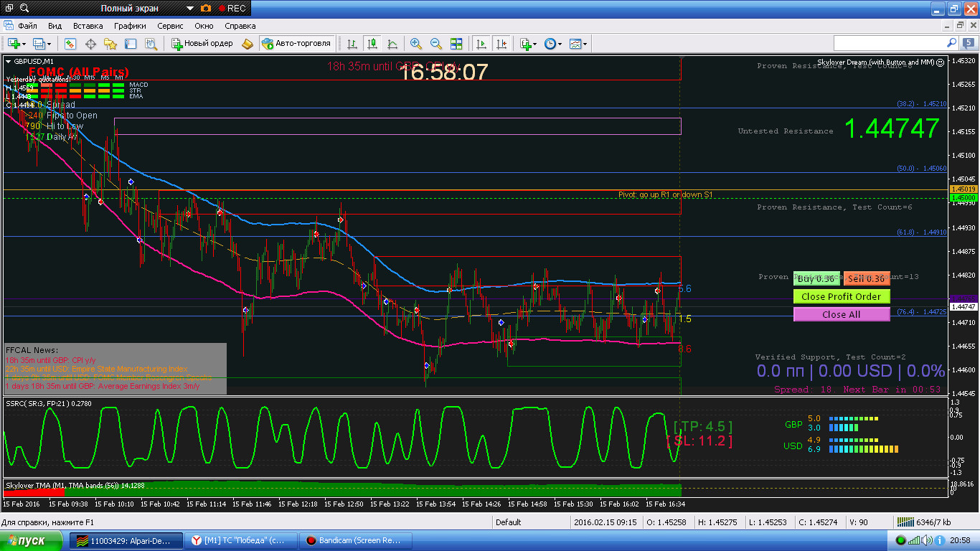Select the candlestick chart type icon

[x=372, y=44]
